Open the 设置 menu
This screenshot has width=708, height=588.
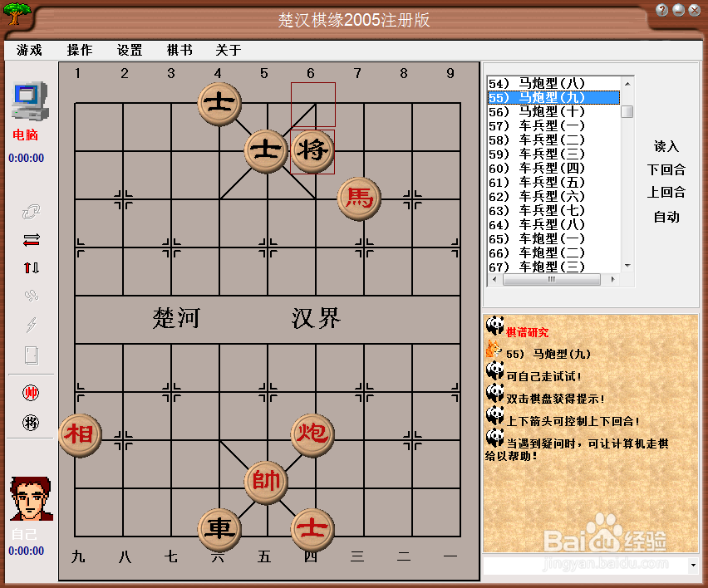(130, 50)
